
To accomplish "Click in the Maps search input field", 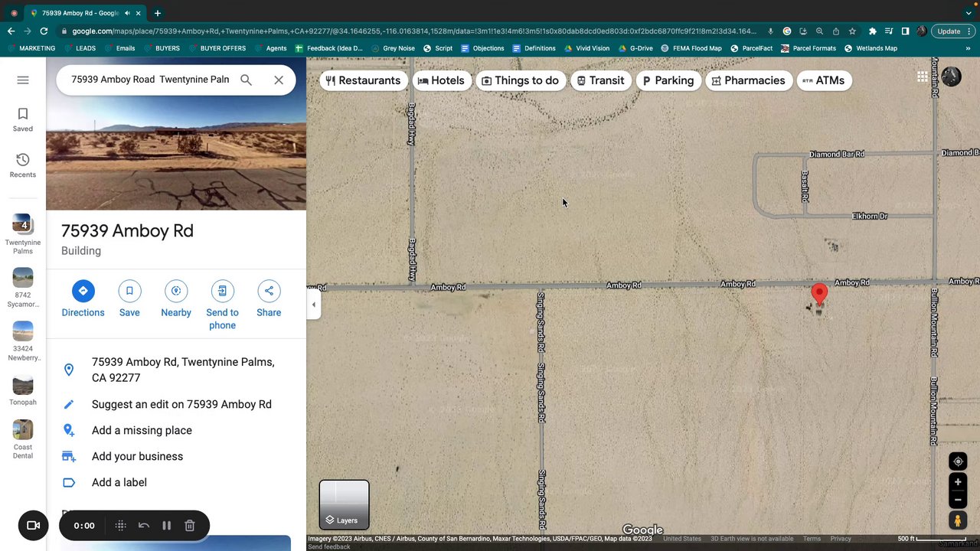I will click(x=150, y=80).
